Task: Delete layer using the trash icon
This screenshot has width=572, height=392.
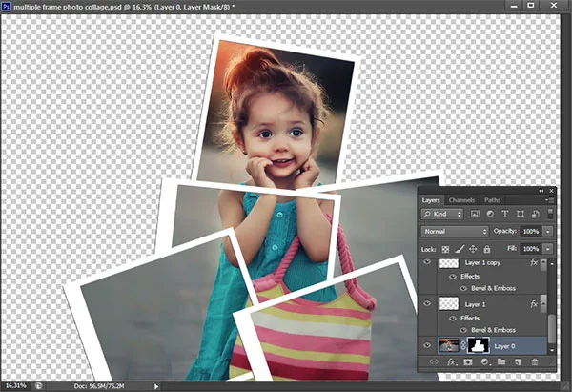Action: 535,361
